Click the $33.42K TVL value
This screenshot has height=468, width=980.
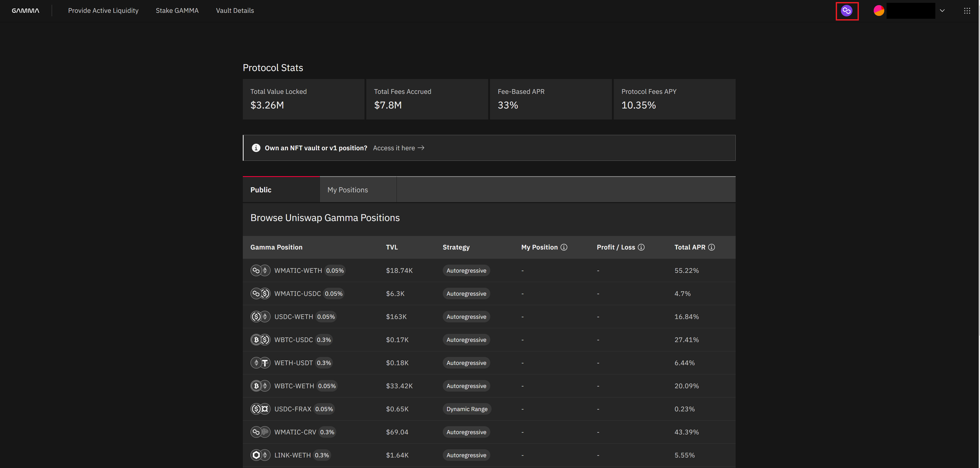coord(399,386)
